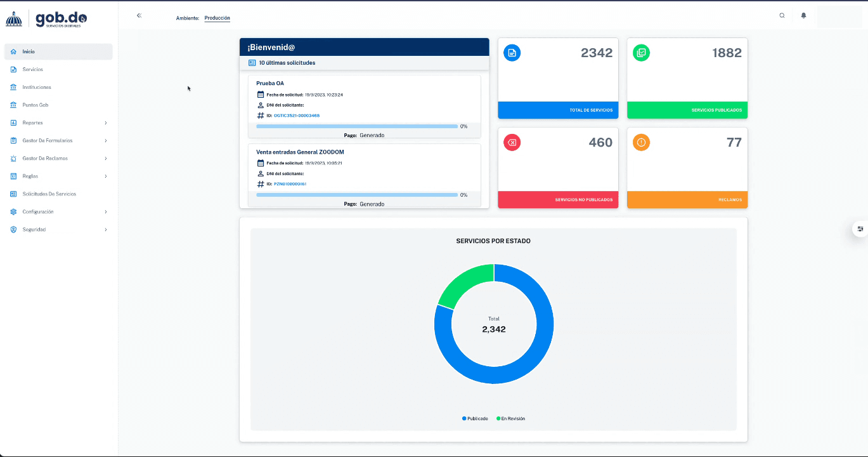
Task: Click the SERVICIOS PUBLICADOS green bar
Action: [x=687, y=110]
